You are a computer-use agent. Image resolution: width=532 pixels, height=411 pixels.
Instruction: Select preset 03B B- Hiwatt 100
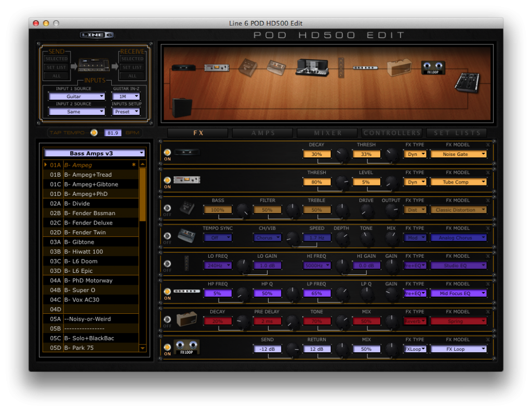point(91,251)
